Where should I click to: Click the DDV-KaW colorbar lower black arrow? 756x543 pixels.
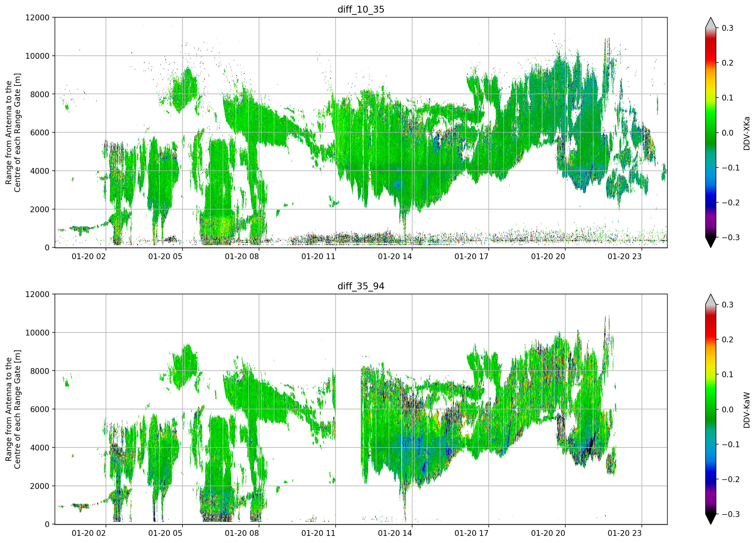pos(711,519)
